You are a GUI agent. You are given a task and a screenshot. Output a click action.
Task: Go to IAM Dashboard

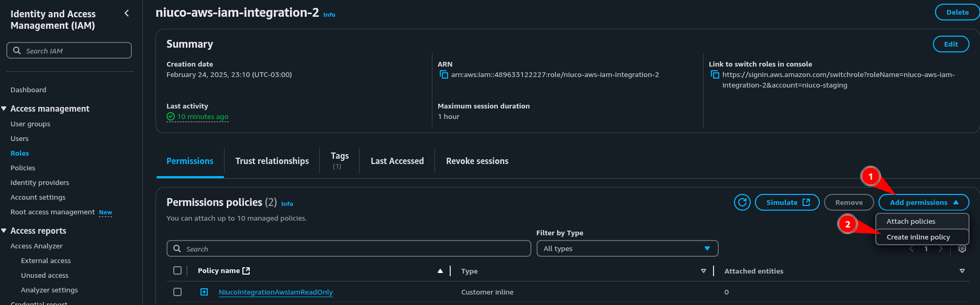tap(28, 90)
